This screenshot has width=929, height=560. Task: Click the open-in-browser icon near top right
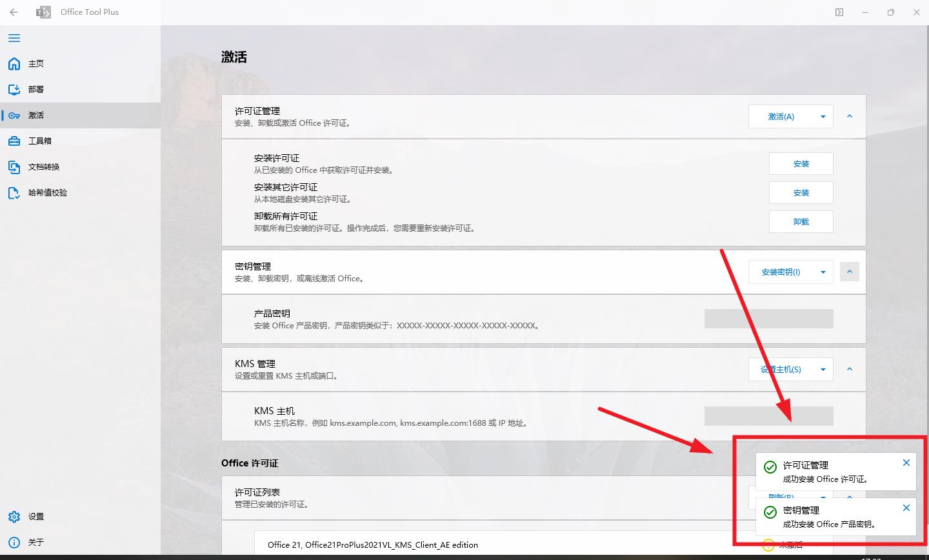click(x=839, y=12)
